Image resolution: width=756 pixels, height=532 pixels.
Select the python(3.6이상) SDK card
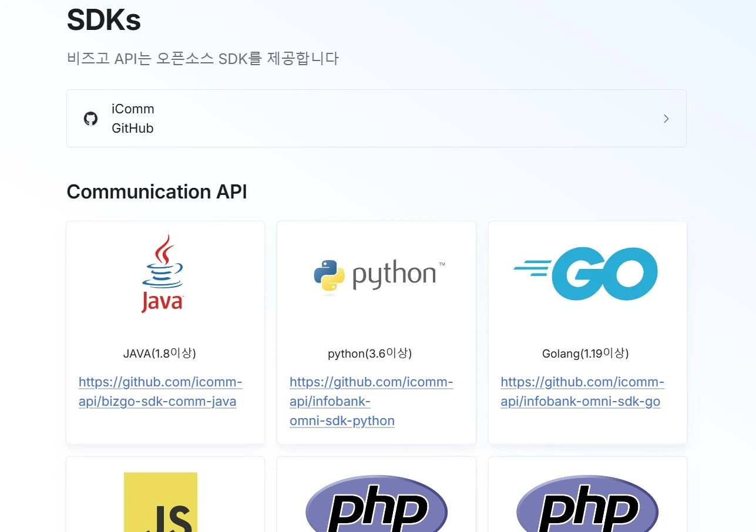(376, 332)
